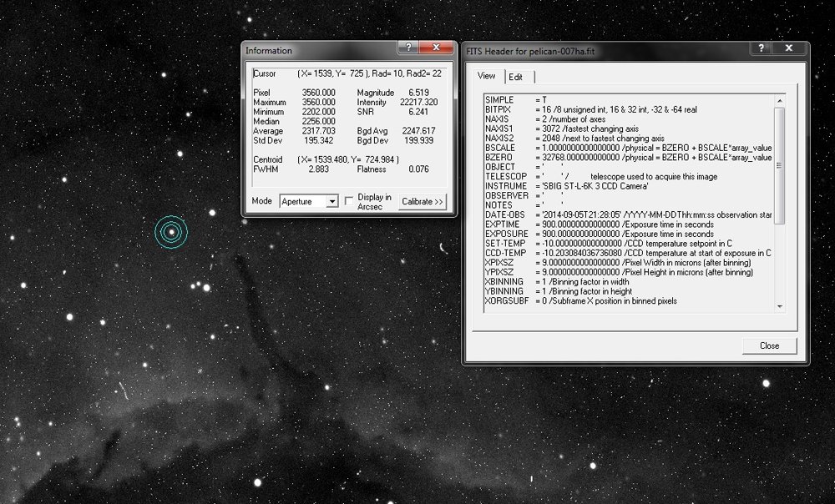The height and width of the screenshot is (504, 835).
Task: Click the Intensity value 22217.320
Action: (419, 102)
